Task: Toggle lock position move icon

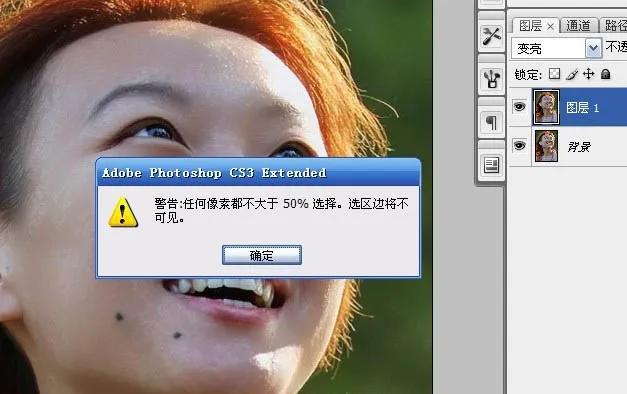Action: pos(589,74)
